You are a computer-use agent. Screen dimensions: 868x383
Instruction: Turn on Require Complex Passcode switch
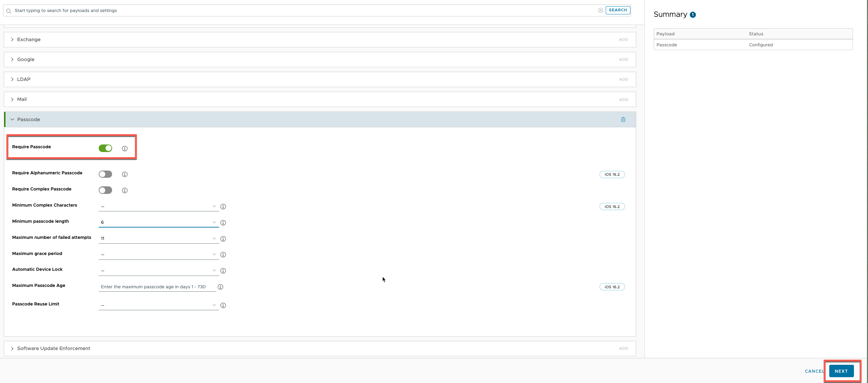coord(105,190)
